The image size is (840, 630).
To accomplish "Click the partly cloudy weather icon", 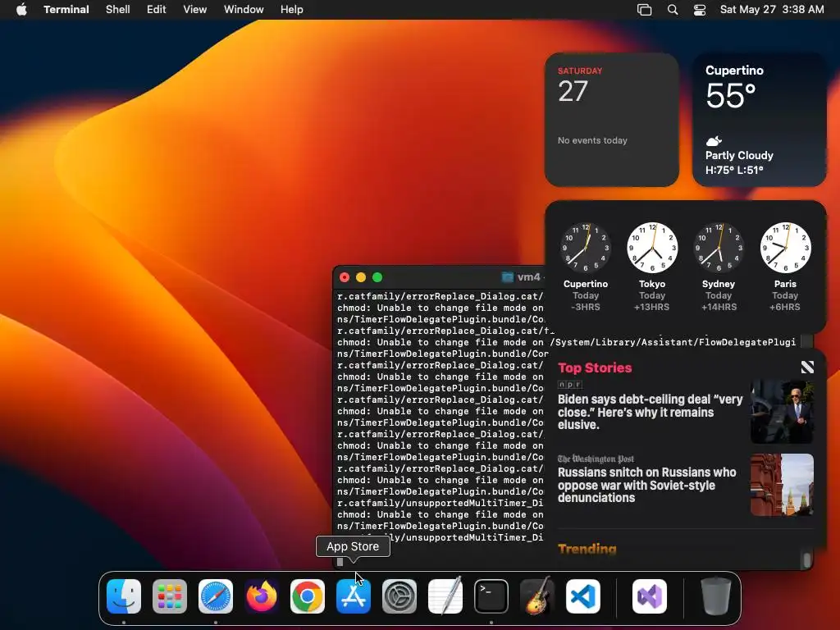I will click(714, 141).
